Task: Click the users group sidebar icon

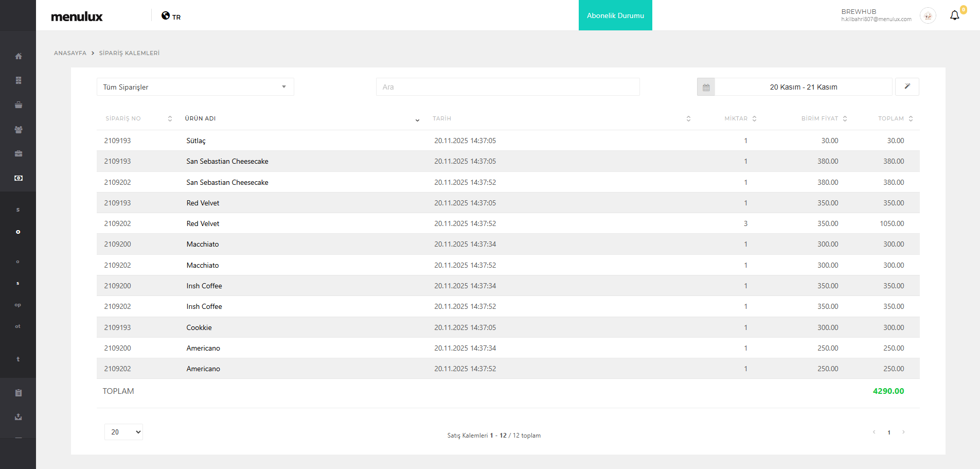Action: pyautogui.click(x=19, y=130)
